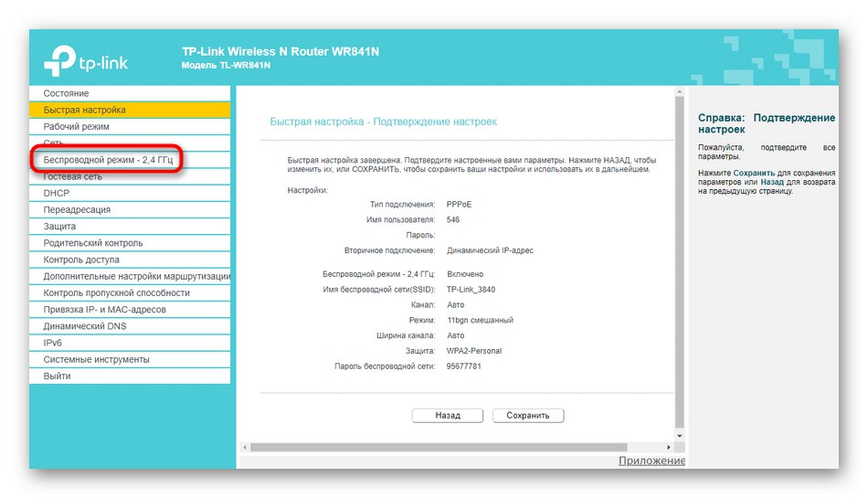Open the DHCP menu
The image size is (868, 498).
(x=130, y=193)
